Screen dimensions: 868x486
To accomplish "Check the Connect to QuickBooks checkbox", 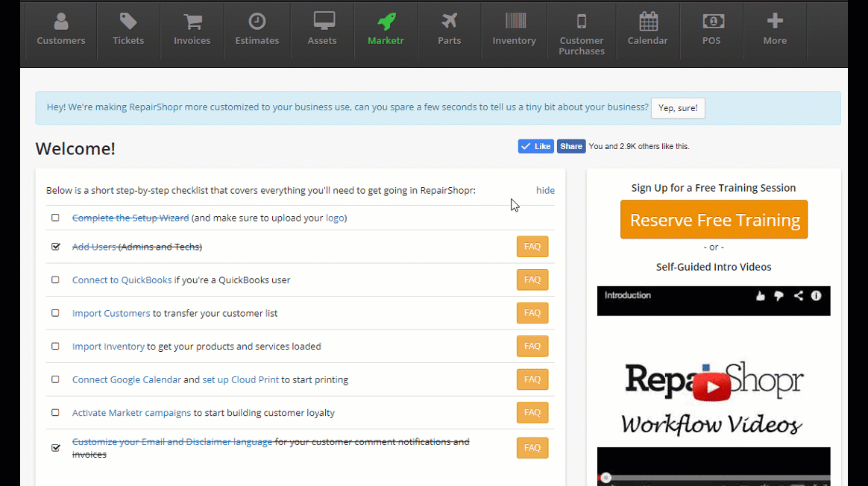I will click(55, 280).
